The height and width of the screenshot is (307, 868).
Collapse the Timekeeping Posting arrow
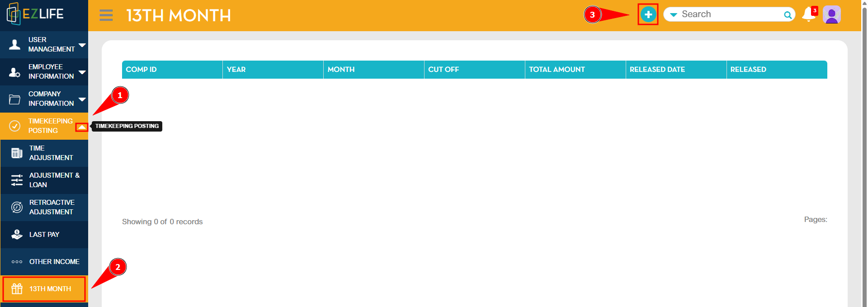82,128
